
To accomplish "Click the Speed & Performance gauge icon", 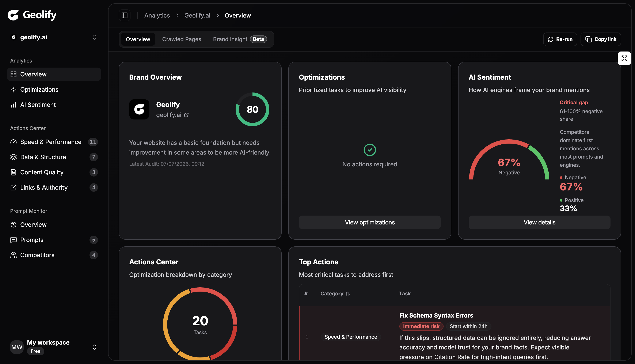I will tap(14, 142).
